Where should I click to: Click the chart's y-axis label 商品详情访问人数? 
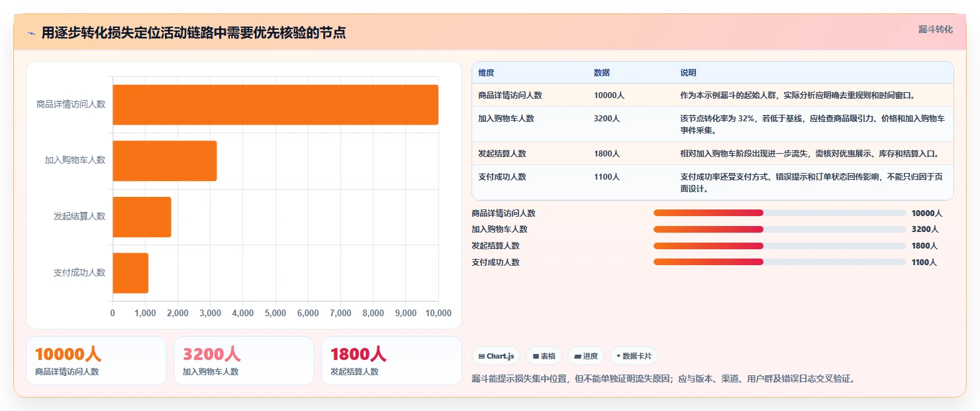(x=71, y=104)
